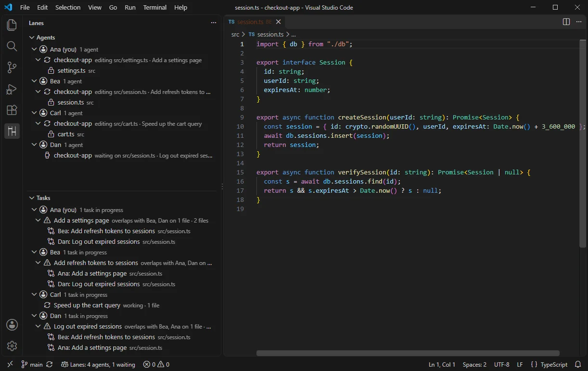Select Ana: Add a settings page under Bea's task
The width and height of the screenshot is (588, 371).
tap(92, 273)
